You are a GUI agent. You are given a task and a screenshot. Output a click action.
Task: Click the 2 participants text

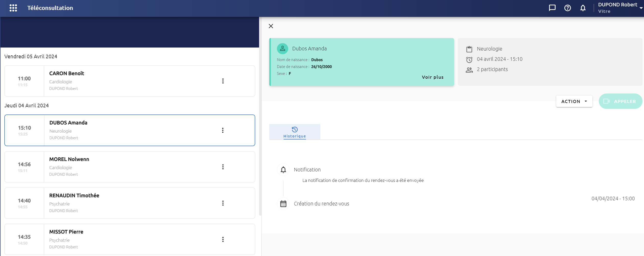(x=492, y=69)
